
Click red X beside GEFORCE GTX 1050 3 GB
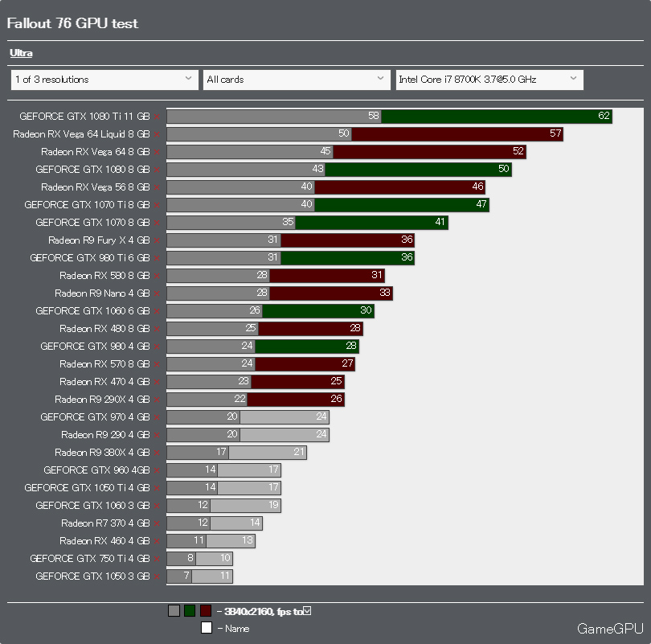pos(157,576)
